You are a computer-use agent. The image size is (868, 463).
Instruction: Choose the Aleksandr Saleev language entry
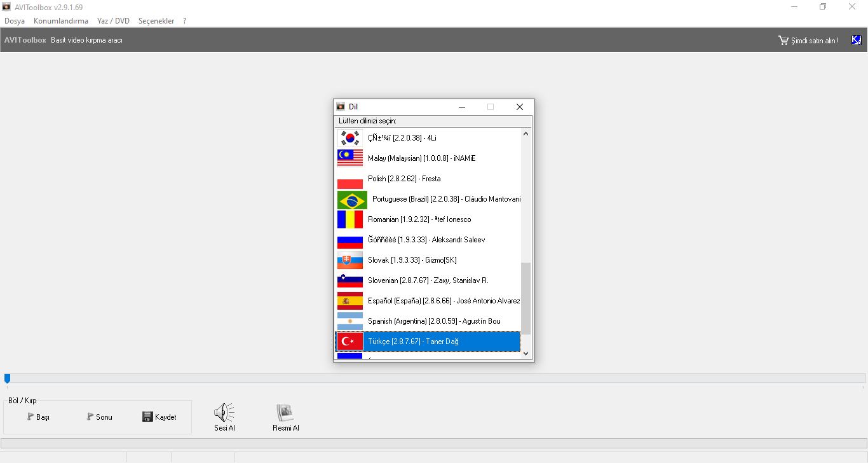(x=428, y=240)
